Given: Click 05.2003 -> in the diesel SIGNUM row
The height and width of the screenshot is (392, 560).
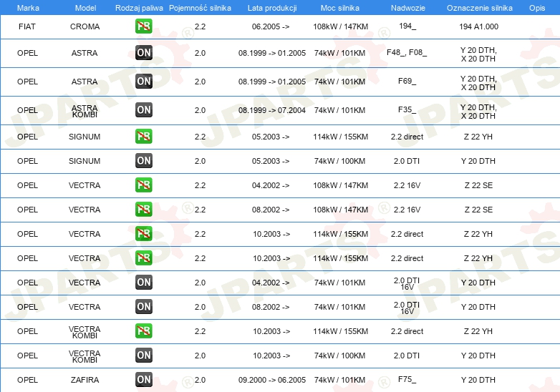Looking at the screenshot, I should (271, 161).
